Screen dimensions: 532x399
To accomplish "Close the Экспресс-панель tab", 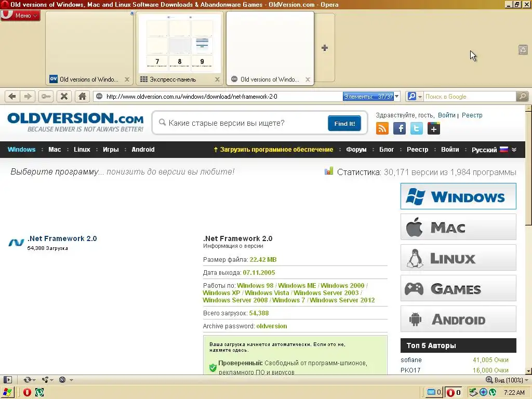I will click(217, 79).
